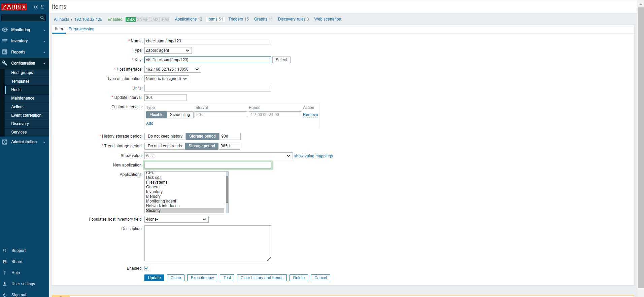Open Populates host inventory field dropdown
This screenshot has width=644, height=297.
pos(176,219)
